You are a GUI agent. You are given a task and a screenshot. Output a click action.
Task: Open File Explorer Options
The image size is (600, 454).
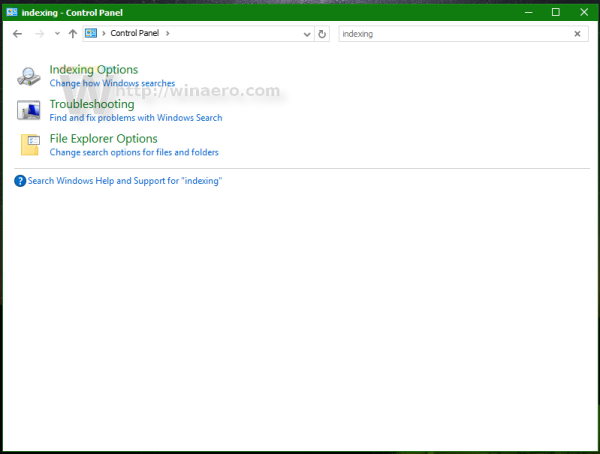(104, 139)
